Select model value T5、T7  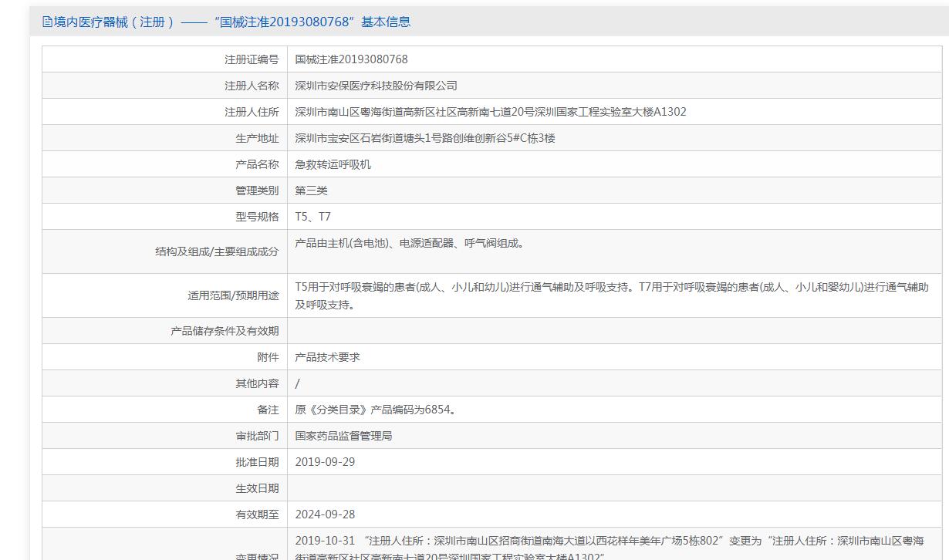313,217
